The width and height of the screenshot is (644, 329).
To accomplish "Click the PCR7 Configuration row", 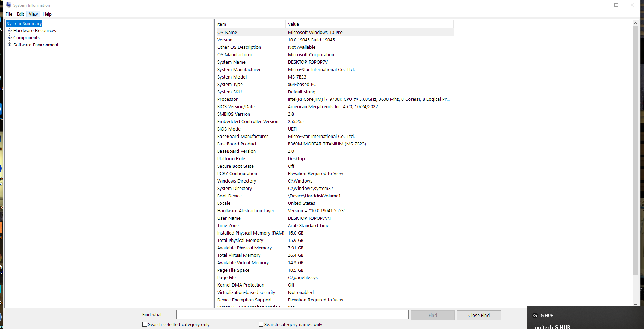I will coord(334,173).
